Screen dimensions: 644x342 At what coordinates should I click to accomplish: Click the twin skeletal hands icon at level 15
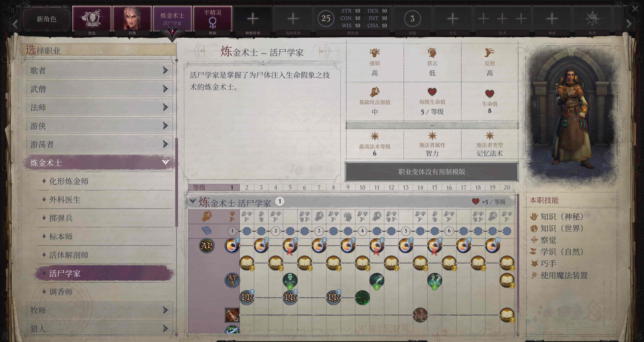click(434, 281)
